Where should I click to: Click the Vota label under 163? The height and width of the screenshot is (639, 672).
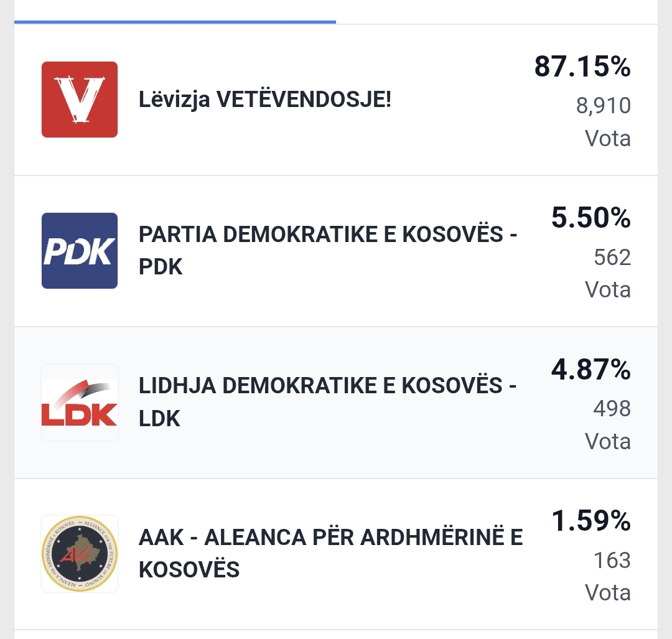(x=607, y=592)
